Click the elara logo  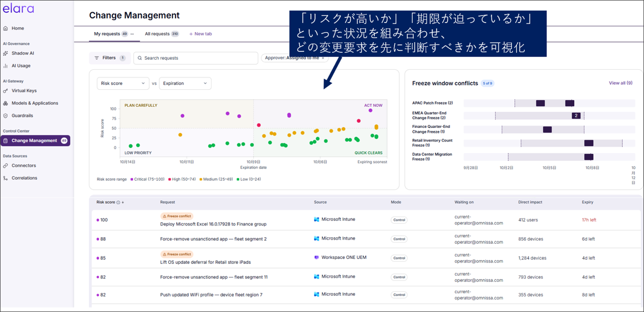pos(18,9)
